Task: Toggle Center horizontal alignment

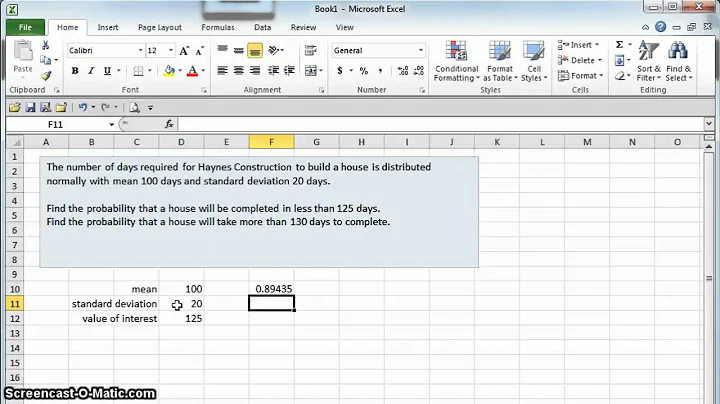Action: (x=238, y=70)
